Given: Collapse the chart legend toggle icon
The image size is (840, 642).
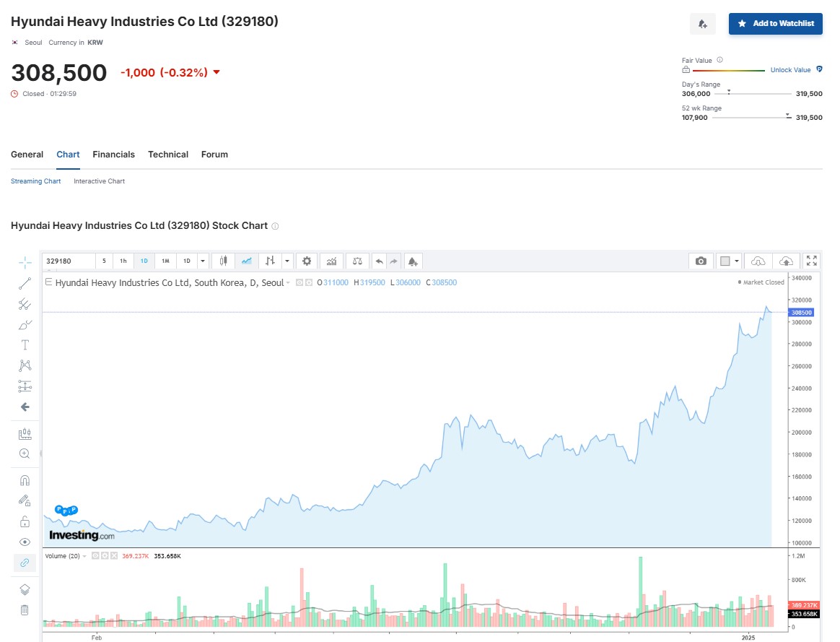Looking at the screenshot, I should pyautogui.click(x=49, y=282).
